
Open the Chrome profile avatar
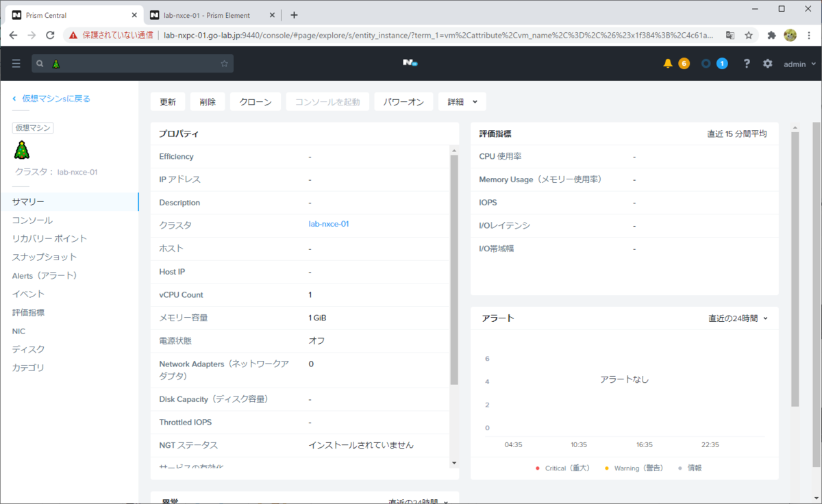click(790, 35)
